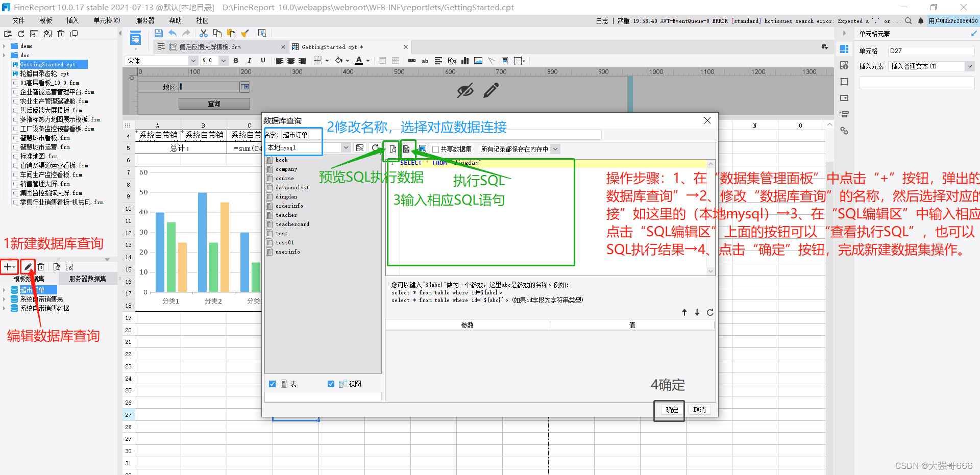
Task: Switch to 售后反馈大屏模板.frm tab
Action: pyautogui.click(x=210, y=47)
